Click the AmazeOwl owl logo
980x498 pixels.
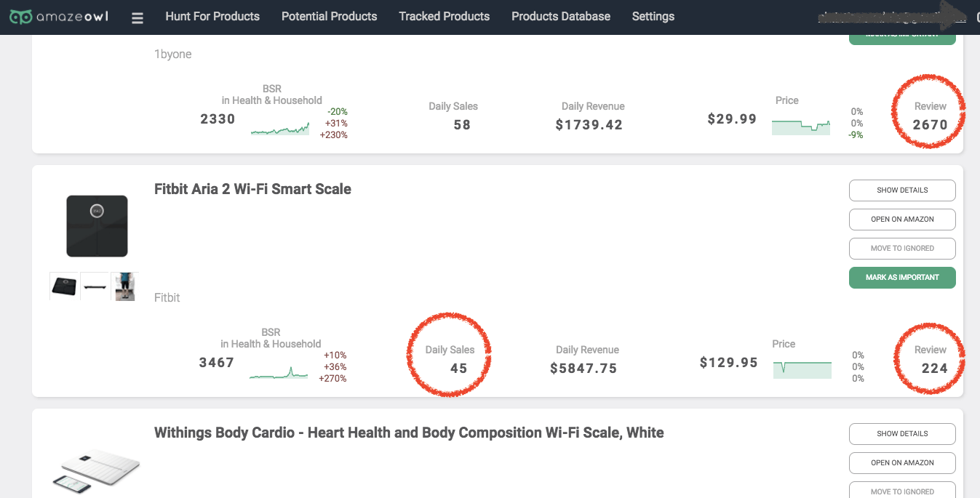click(x=22, y=17)
